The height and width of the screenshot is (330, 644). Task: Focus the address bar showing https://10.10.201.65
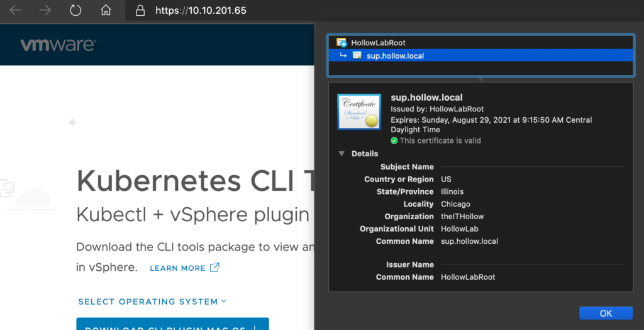click(201, 11)
